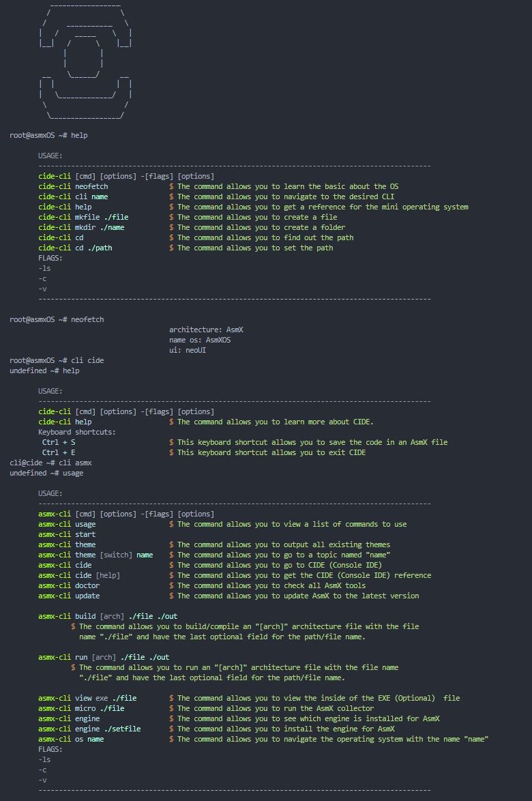Image resolution: width=532 pixels, height=801 pixels.
Task: Click the '-ls' flag in asmx-cli usage
Action: [x=44, y=759]
